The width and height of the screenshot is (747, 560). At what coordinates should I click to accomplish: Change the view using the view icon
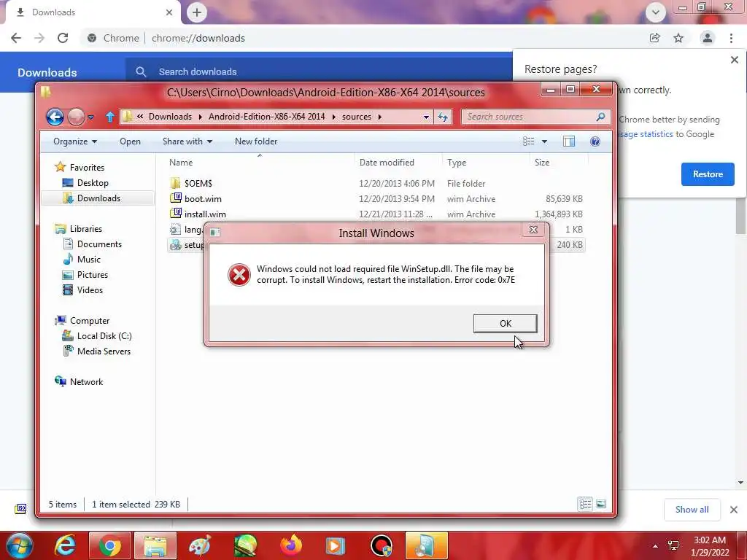[528, 141]
